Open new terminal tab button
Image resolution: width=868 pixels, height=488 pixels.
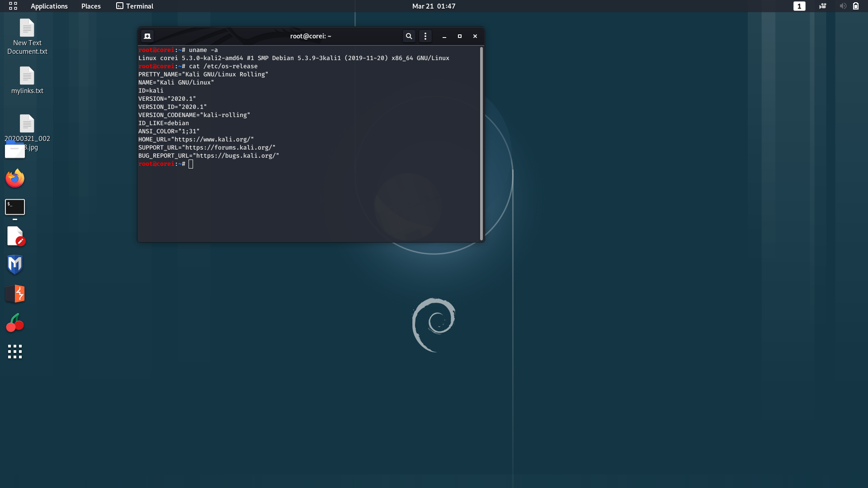pyautogui.click(x=147, y=36)
